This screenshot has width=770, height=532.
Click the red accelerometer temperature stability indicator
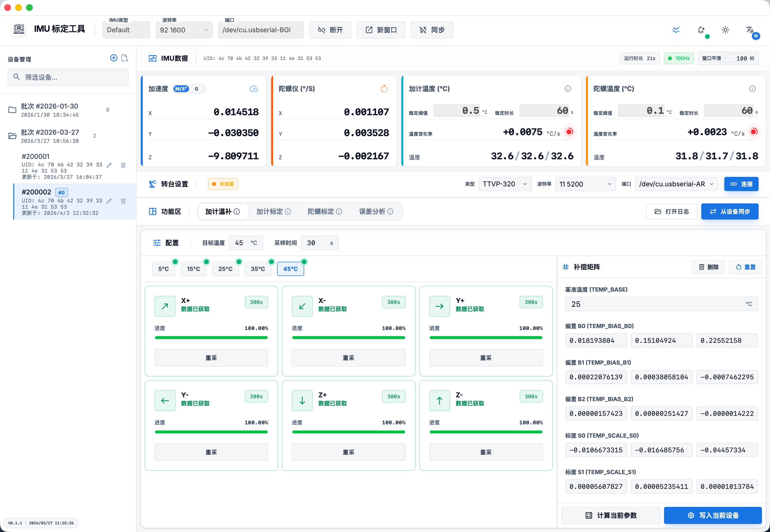[x=569, y=132]
